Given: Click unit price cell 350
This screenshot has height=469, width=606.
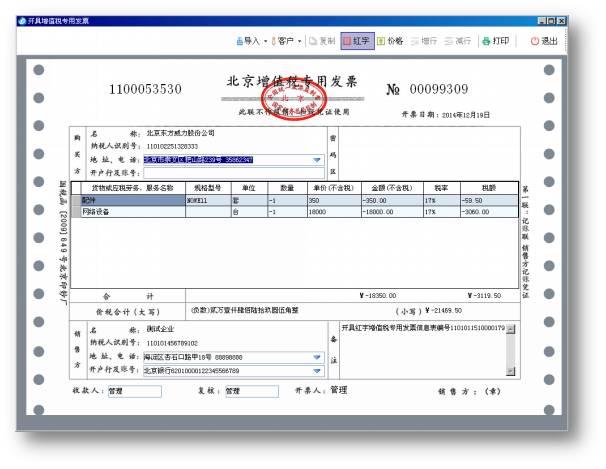Looking at the screenshot, I should pos(334,201).
